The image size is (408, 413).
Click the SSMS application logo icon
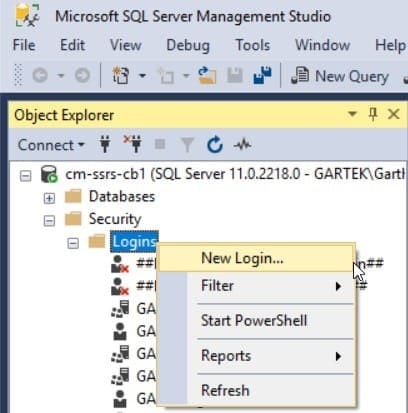[27, 15]
